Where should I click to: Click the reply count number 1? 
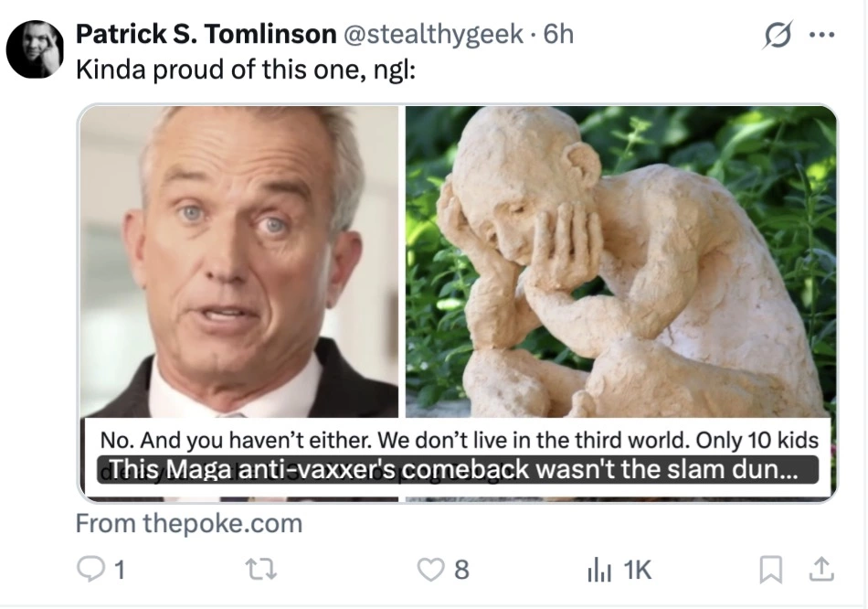point(120,570)
